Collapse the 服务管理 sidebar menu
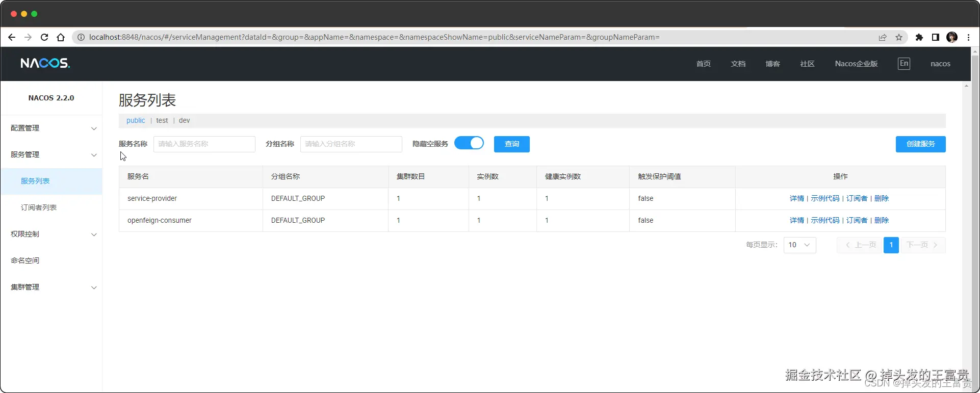 pos(51,154)
